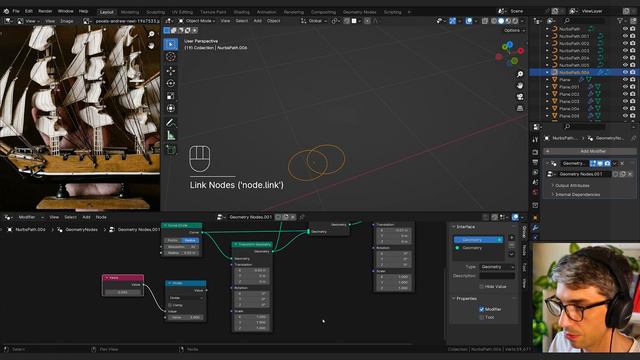The height and width of the screenshot is (360, 640).
Task: Select the Cursor tool in viewport toolbar
Action: pos(171,57)
